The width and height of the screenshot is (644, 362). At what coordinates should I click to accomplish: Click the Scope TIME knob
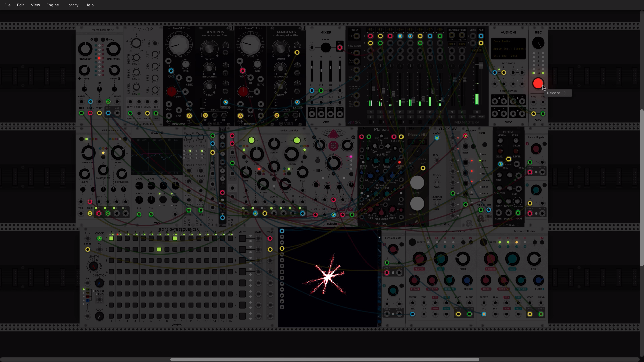pos(163,186)
